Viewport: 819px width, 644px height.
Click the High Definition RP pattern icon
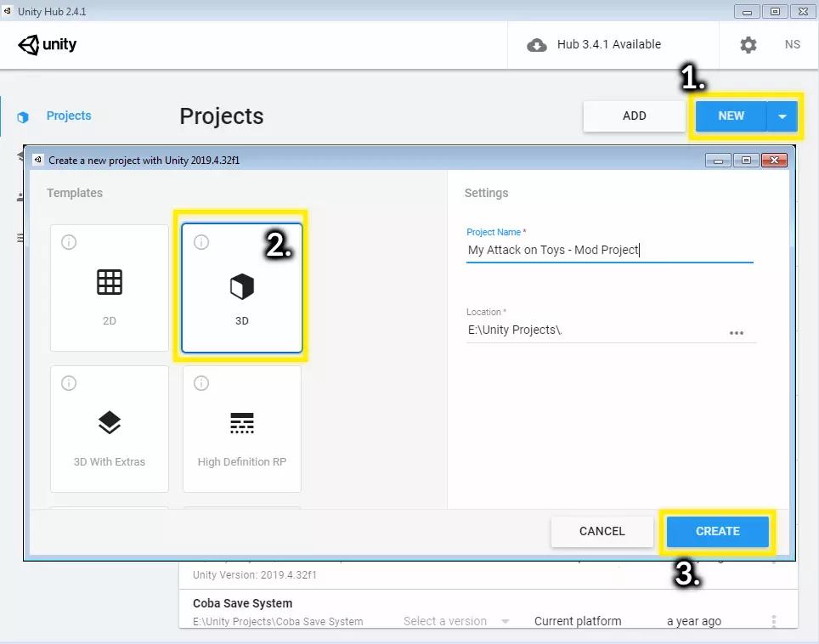point(242,423)
